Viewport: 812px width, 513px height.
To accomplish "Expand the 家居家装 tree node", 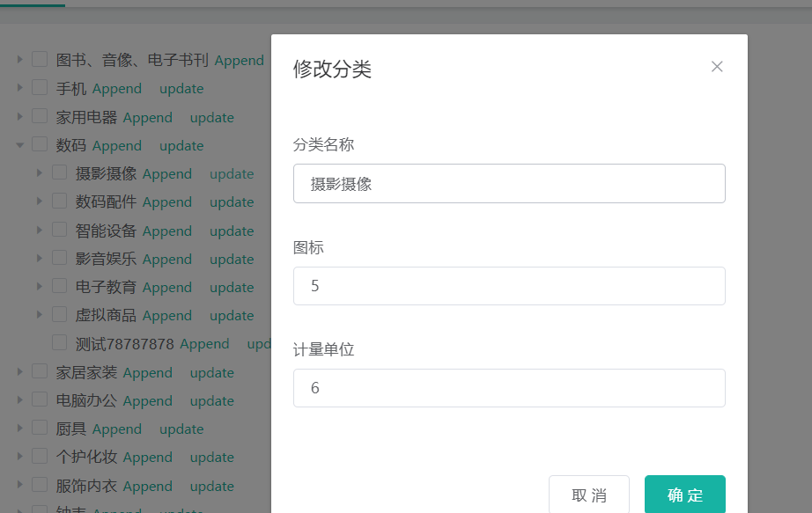I will pos(19,371).
